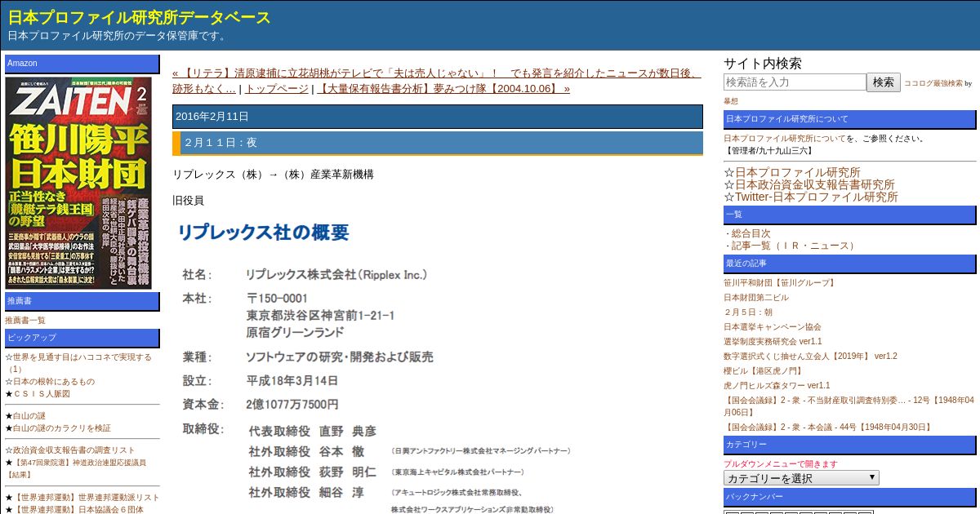Click the 検索 search button
Image resolution: width=980 pixels, height=514 pixels.
pos(884,82)
